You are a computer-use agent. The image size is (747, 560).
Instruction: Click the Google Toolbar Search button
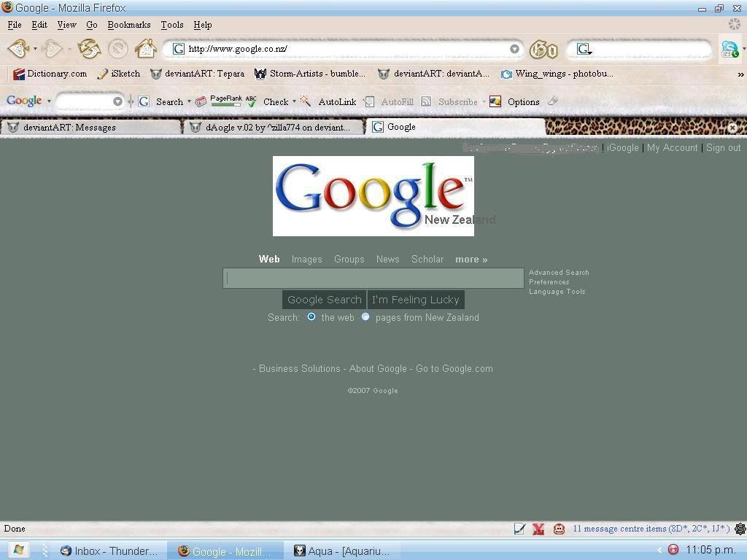169,101
